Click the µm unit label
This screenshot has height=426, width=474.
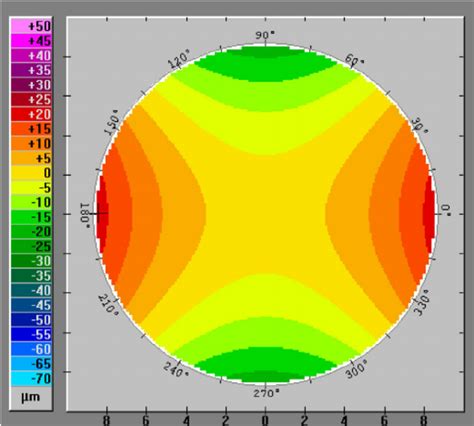click(x=30, y=397)
